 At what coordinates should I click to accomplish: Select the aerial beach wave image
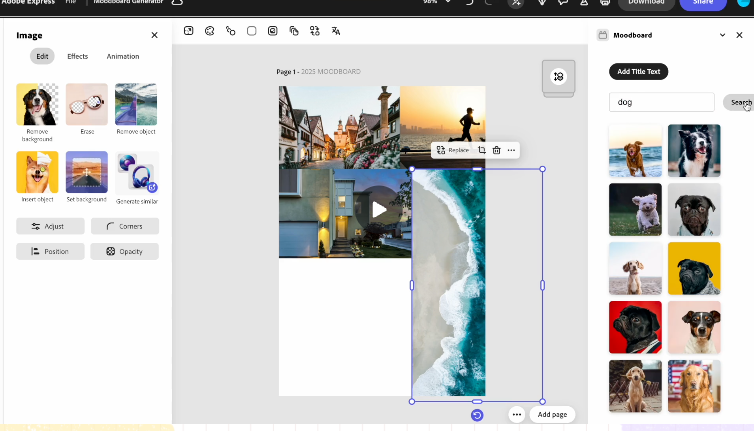pyautogui.click(x=449, y=282)
